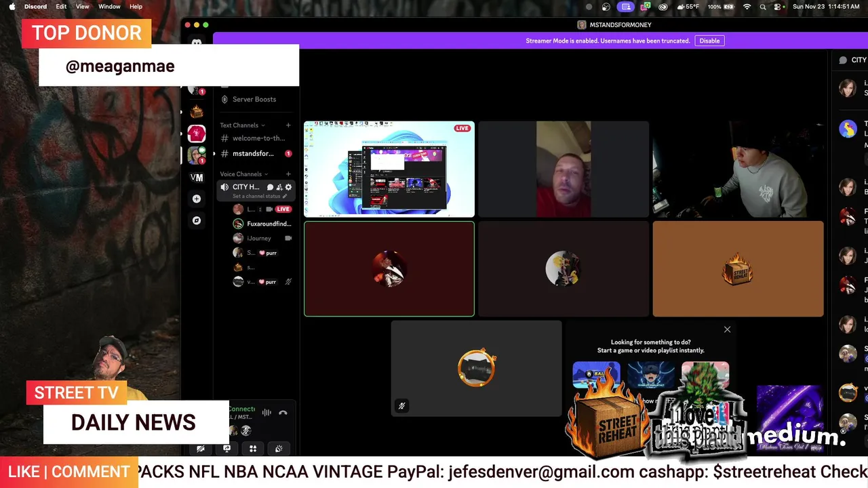Open the red shirt server icon
Screen dimensions: 868x488
pos(197,134)
